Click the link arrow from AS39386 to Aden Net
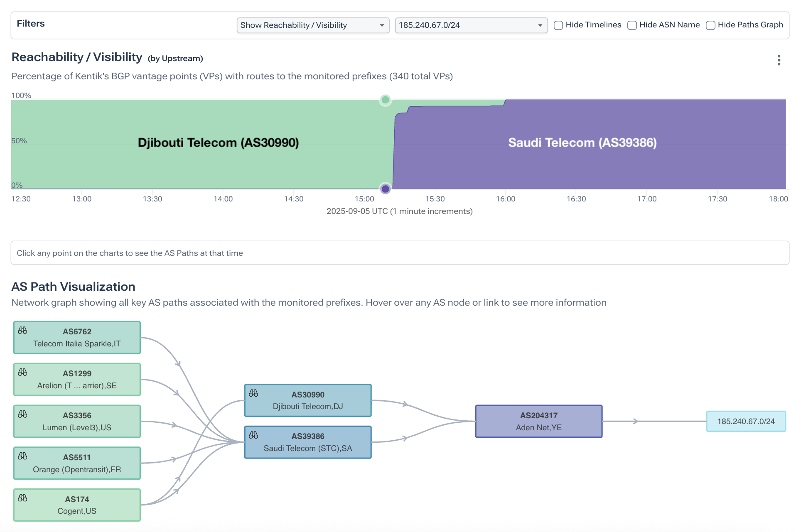 [x=405, y=438]
